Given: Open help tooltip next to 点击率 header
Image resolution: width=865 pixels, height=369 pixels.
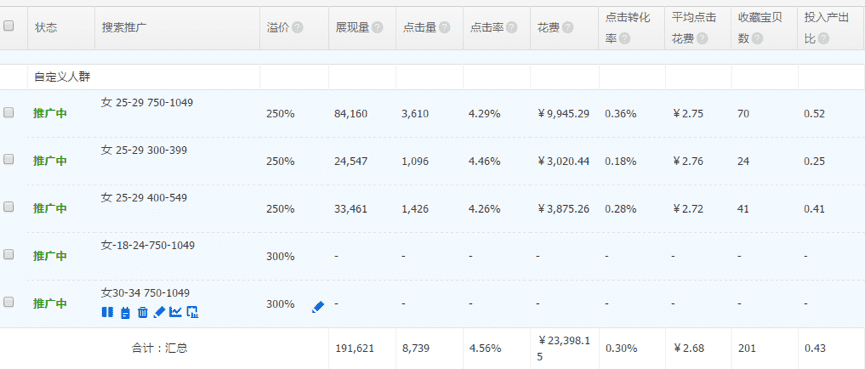Looking at the screenshot, I should coord(511,28).
